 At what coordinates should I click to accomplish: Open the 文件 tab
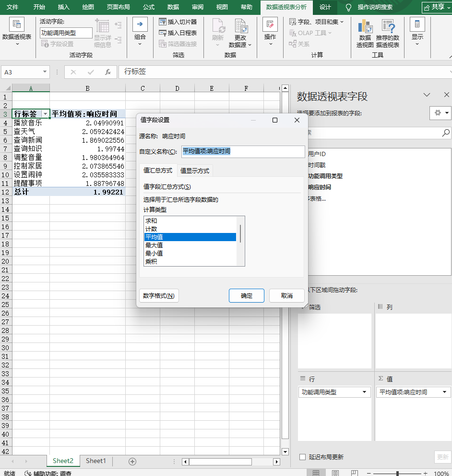pyautogui.click(x=12, y=7)
